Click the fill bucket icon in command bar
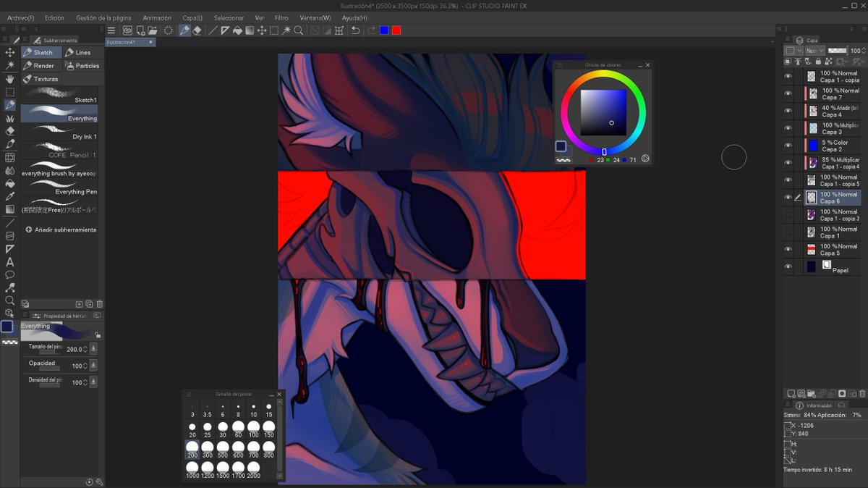 (x=237, y=30)
